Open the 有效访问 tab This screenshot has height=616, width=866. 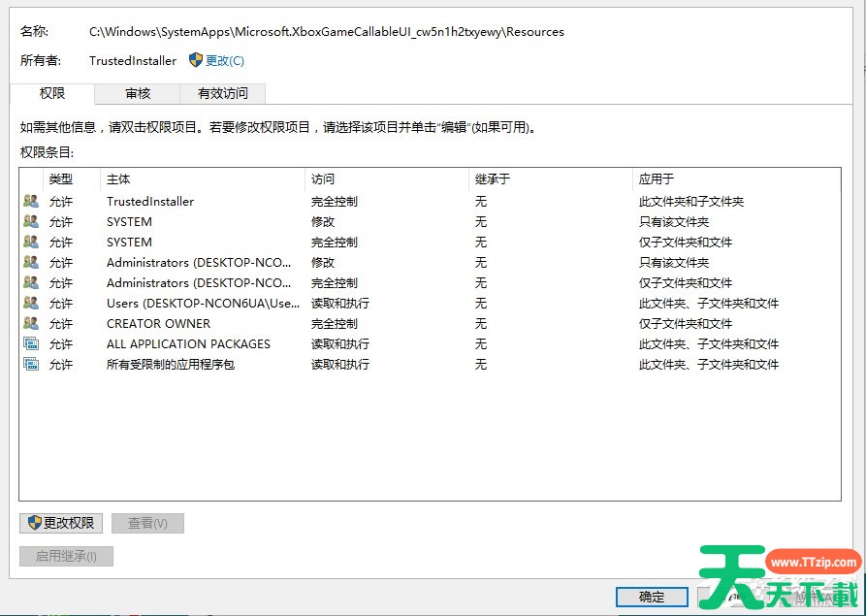pyautogui.click(x=222, y=93)
